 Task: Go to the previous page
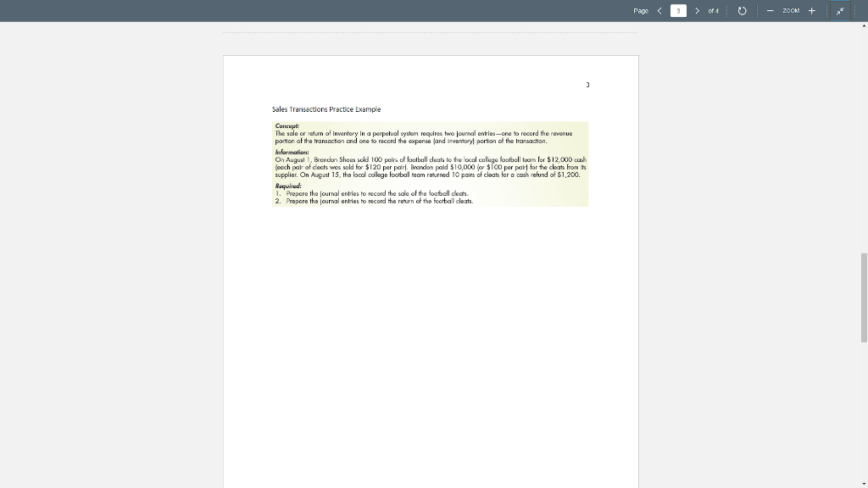(x=659, y=10)
